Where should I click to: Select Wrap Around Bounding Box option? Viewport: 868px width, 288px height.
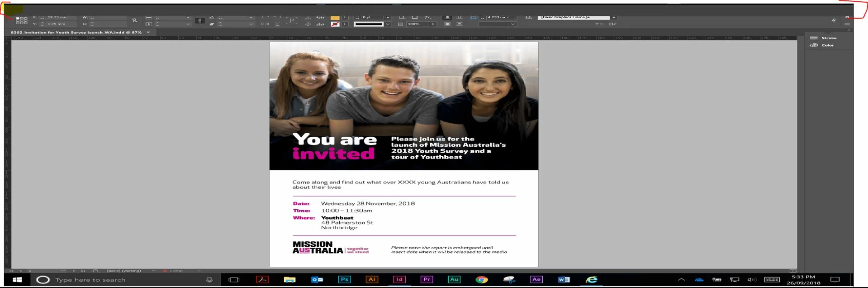click(459, 17)
